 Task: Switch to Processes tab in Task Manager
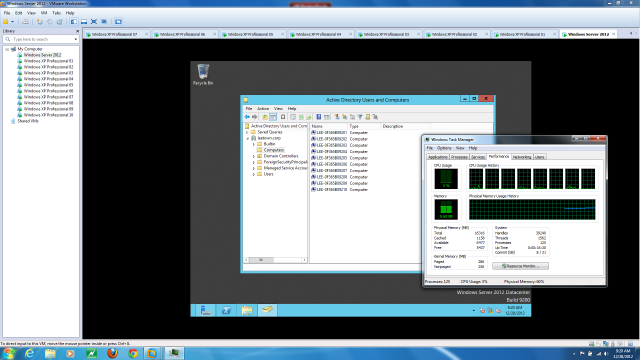point(459,157)
